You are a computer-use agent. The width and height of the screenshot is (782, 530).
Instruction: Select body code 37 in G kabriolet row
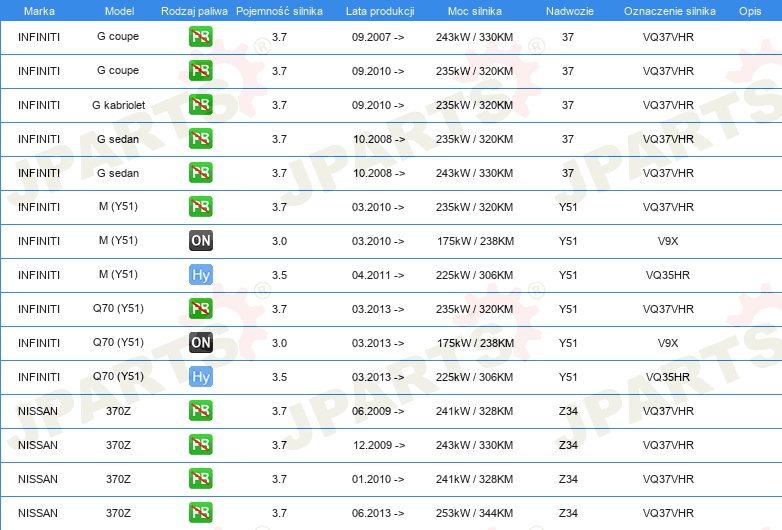tap(568, 105)
